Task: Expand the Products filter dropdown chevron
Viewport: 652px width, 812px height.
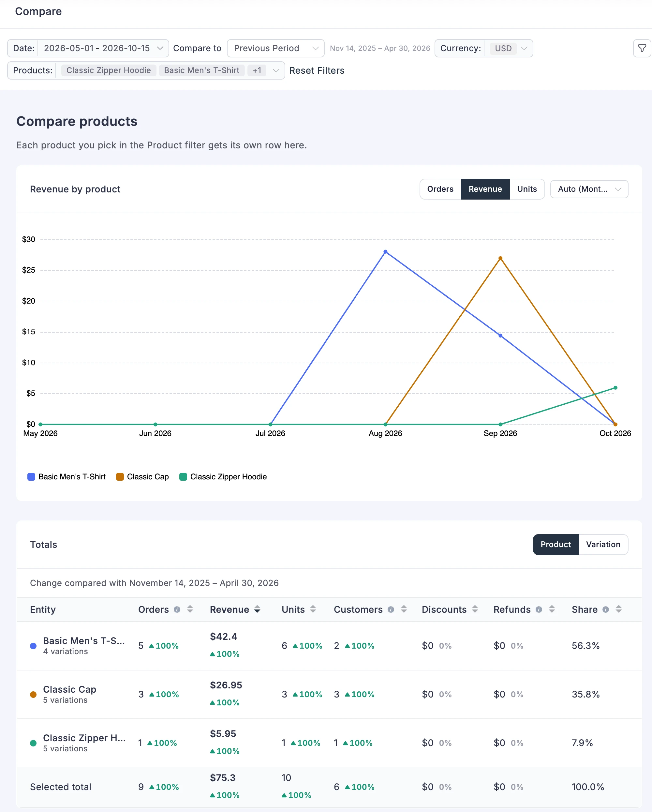Action: coord(276,70)
